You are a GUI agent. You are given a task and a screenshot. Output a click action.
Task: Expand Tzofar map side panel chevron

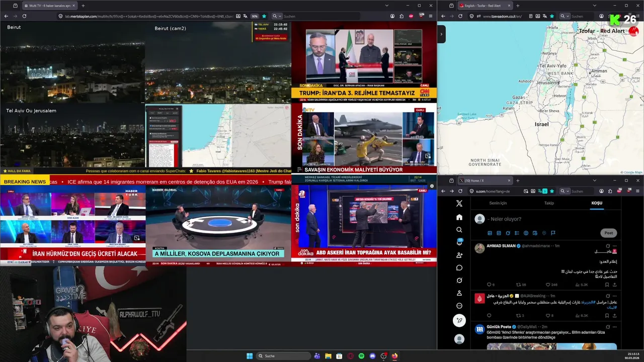[x=441, y=34]
